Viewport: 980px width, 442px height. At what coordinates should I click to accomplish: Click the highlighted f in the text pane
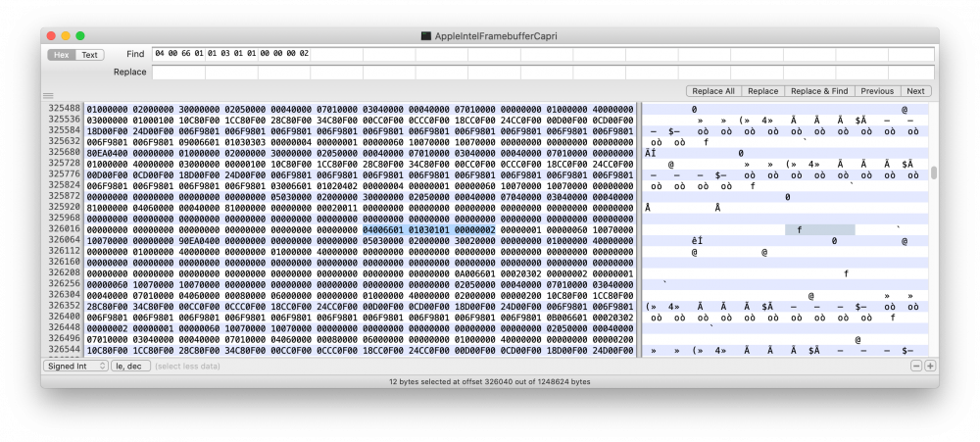tap(800, 230)
